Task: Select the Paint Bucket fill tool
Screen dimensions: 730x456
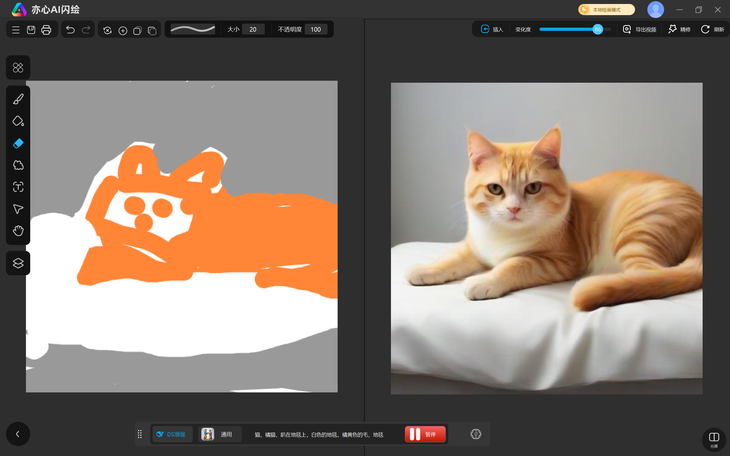Action: click(x=18, y=121)
